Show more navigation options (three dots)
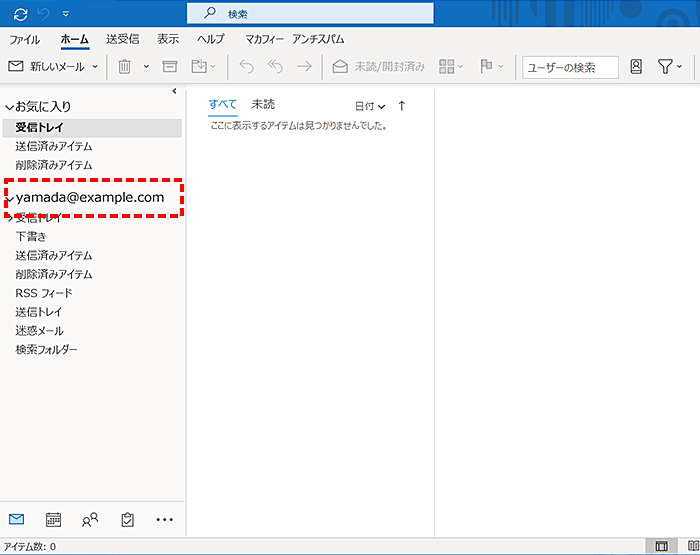Screen dimensions: 700x555 165,519
